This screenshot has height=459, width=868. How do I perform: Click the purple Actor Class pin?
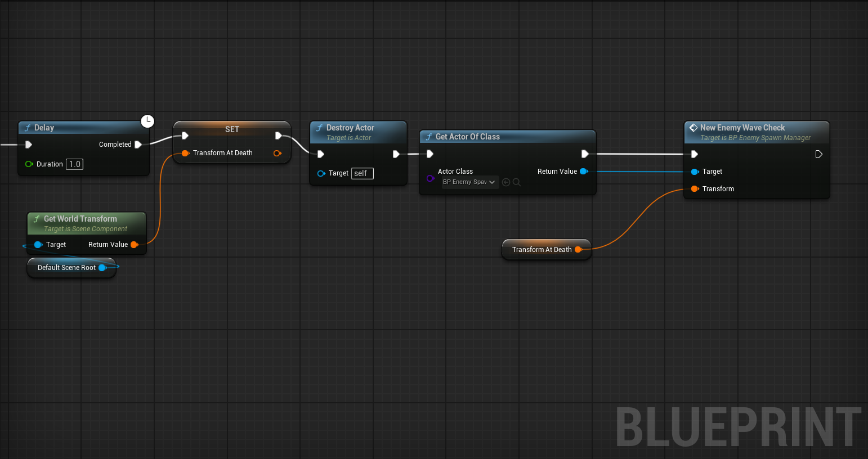[430, 178]
